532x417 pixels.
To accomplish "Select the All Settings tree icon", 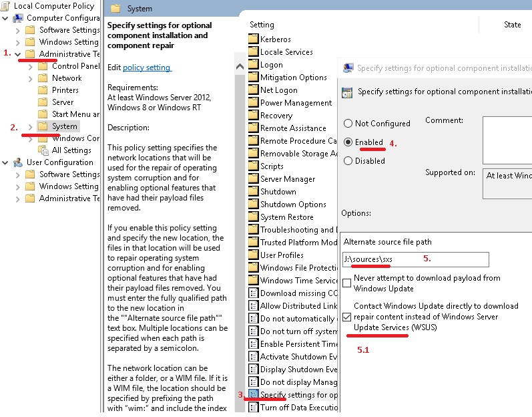I will click(43, 150).
